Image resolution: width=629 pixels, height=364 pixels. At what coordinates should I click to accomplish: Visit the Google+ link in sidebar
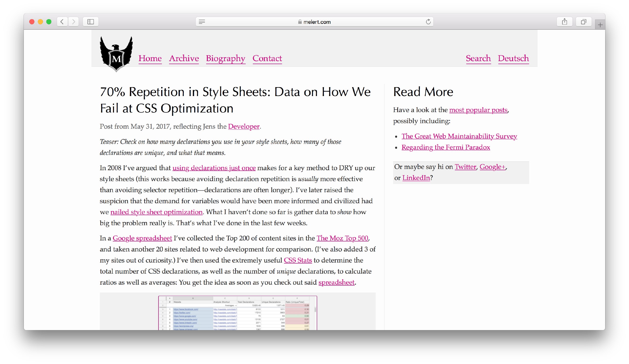click(492, 167)
